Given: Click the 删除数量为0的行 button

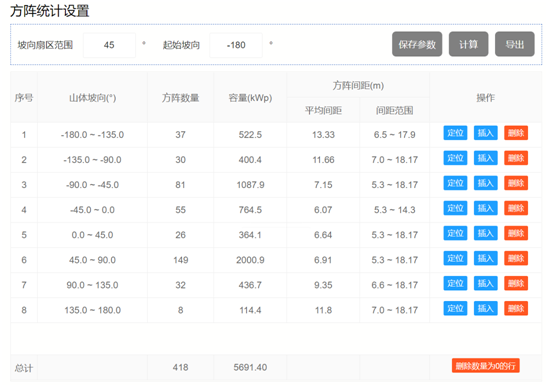Looking at the screenshot, I should [485, 366].
